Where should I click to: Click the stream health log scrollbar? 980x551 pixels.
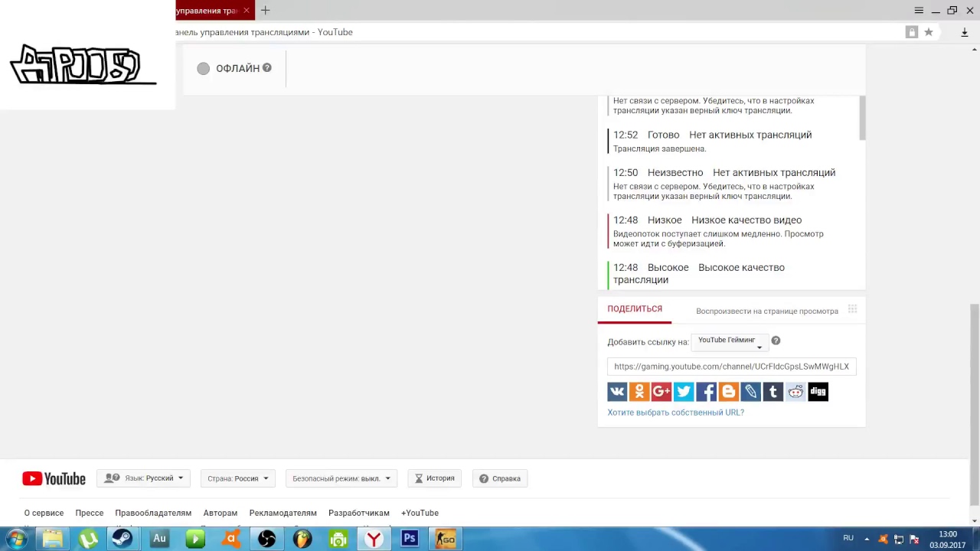pos(862,118)
